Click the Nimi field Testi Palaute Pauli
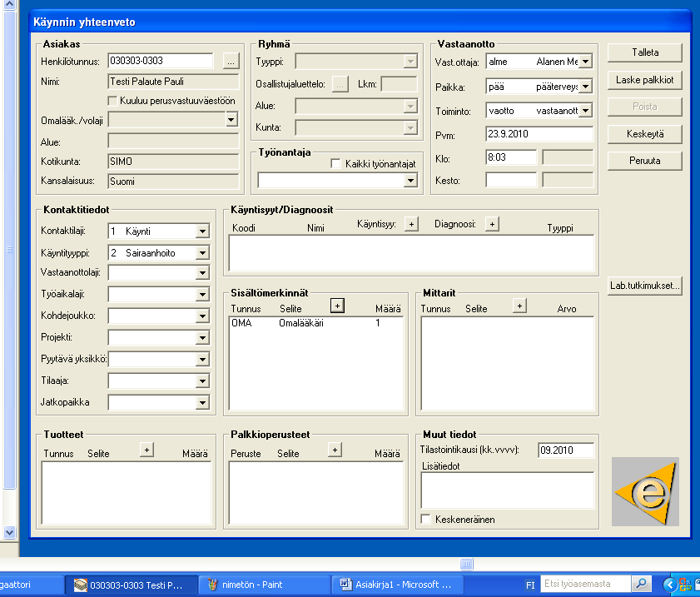700x597 pixels. 173,82
